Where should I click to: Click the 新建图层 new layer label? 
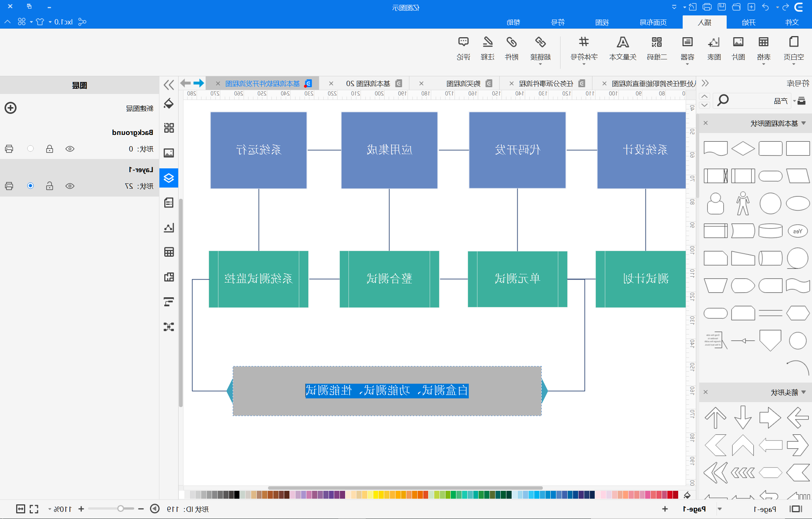[x=139, y=109]
